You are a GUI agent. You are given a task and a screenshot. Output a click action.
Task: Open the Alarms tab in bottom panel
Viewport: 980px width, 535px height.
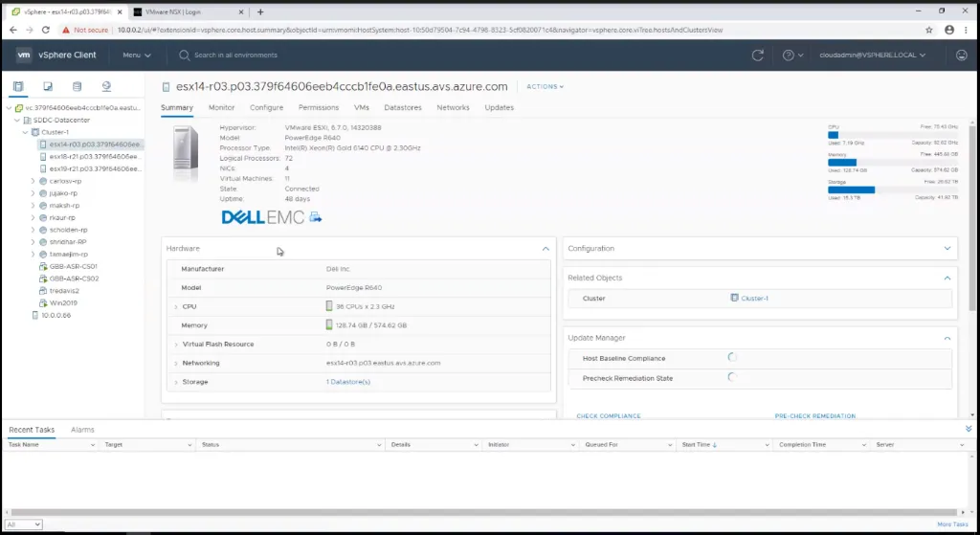pyautogui.click(x=82, y=431)
